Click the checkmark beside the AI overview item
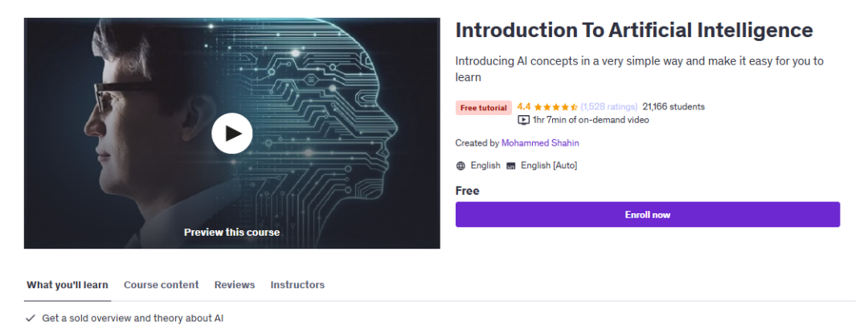The image size is (868, 330). click(x=31, y=318)
